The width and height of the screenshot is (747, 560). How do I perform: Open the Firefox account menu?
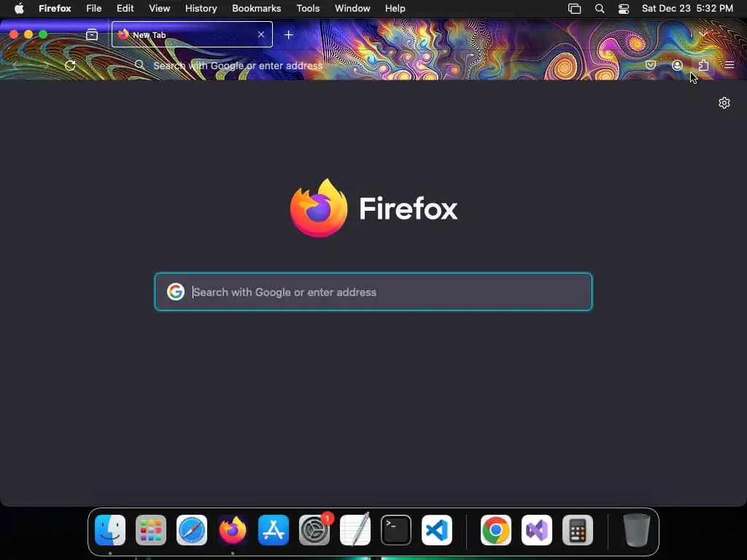pos(677,65)
